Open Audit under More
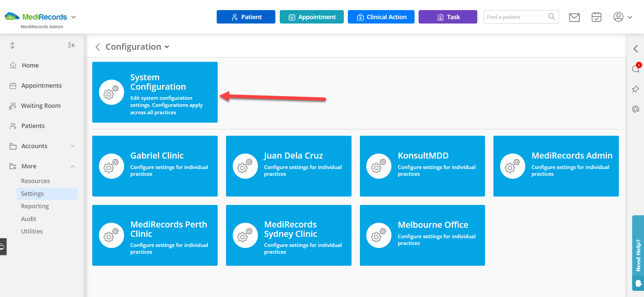 click(29, 219)
